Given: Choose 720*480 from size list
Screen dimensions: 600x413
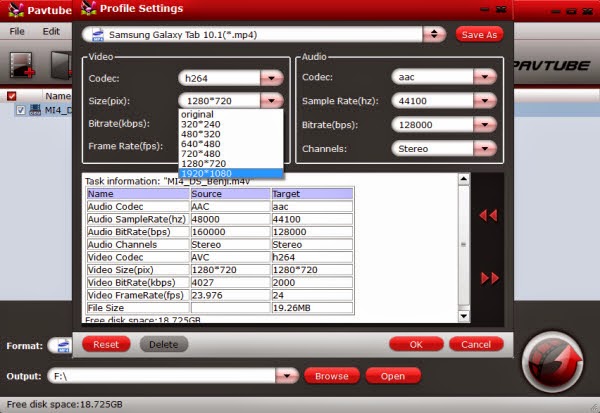Looking at the screenshot, I should [231, 154].
